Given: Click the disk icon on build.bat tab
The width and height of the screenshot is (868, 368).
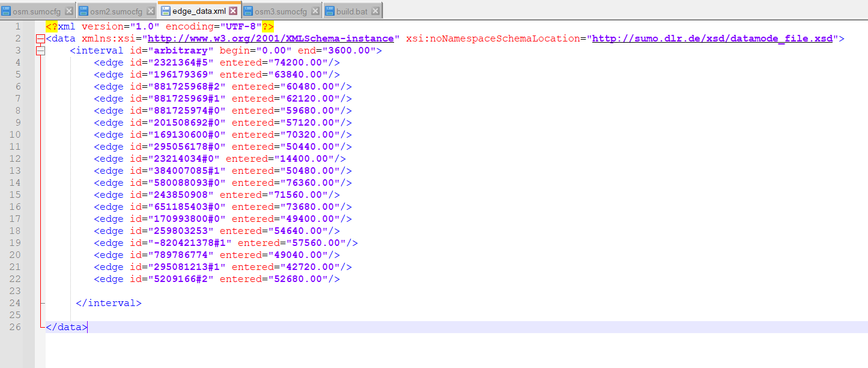Looking at the screenshot, I should (x=330, y=11).
